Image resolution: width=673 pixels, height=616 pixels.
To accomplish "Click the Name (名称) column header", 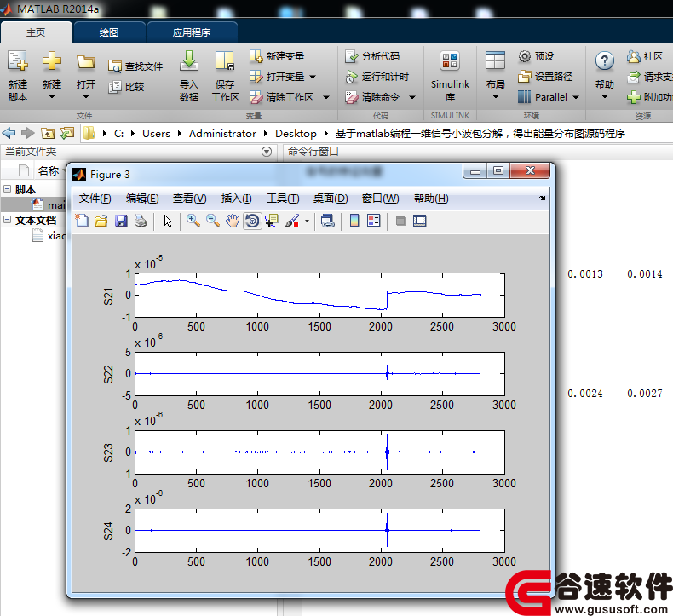I will pyautogui.click(x=48, y=171).
